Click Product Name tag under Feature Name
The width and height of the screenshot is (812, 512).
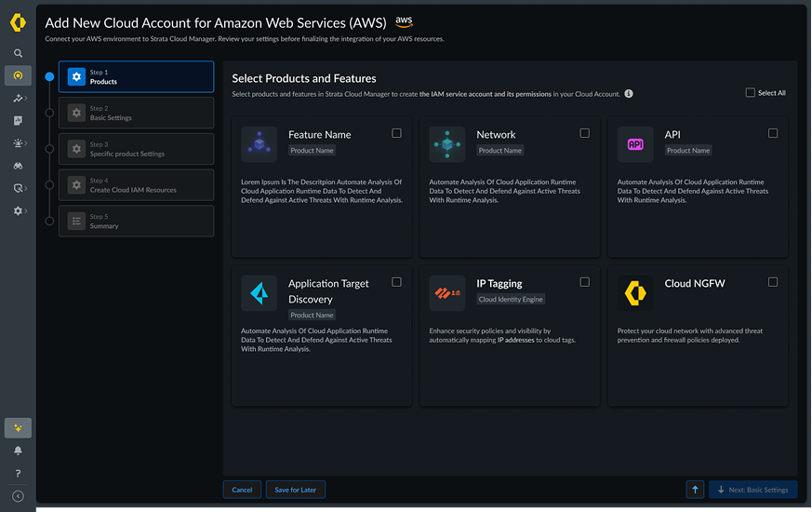(312, 150)
